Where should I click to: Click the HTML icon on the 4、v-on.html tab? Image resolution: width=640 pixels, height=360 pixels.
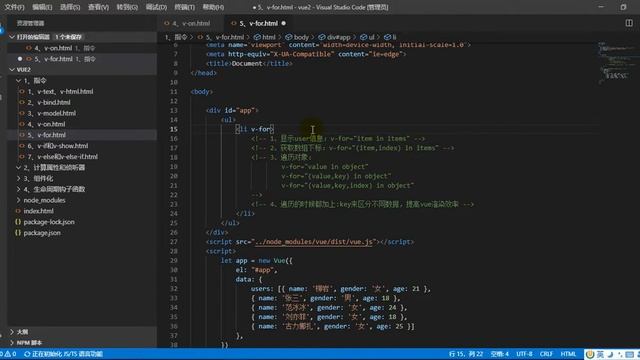coord(167,23)
